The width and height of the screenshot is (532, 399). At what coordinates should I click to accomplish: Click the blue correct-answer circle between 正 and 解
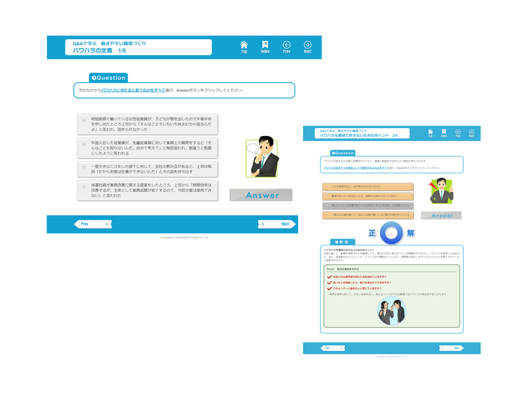pyautogui.click(x=391, y=233)
